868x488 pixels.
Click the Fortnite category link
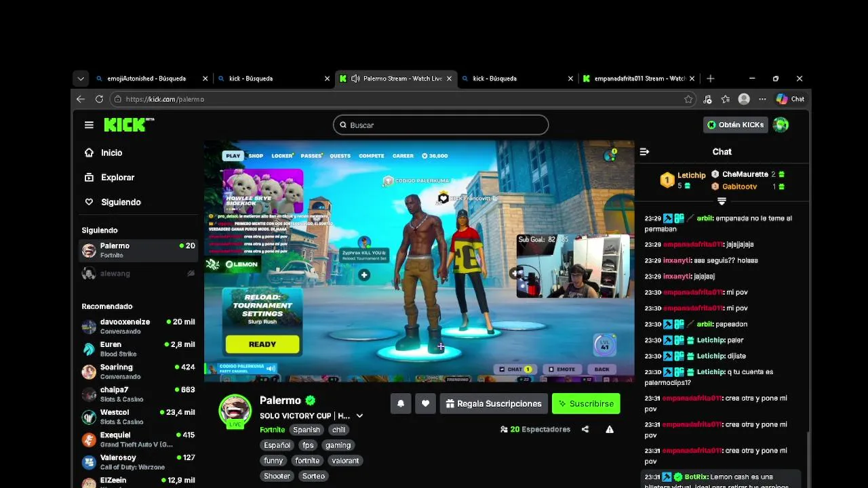pos(273,430)
